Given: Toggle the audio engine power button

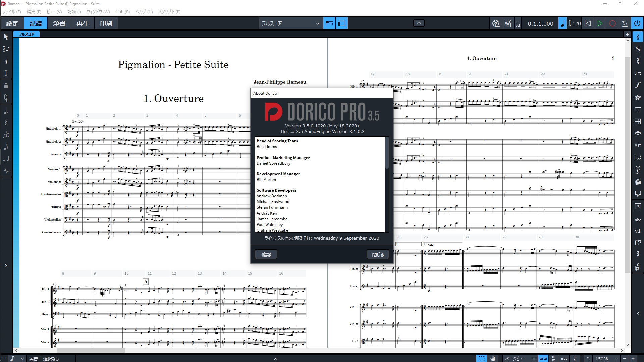Looking at the screenshot, I should pos(637,23).
